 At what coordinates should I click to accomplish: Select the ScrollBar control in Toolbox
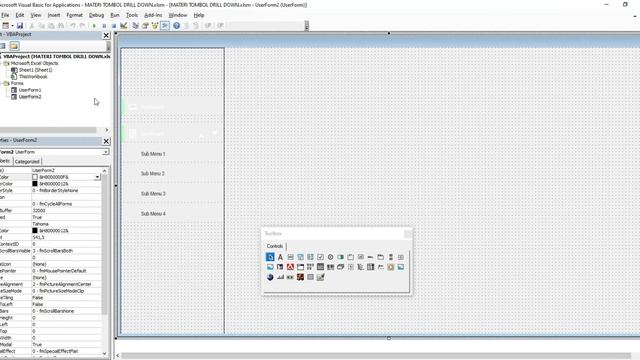[391, 257]
